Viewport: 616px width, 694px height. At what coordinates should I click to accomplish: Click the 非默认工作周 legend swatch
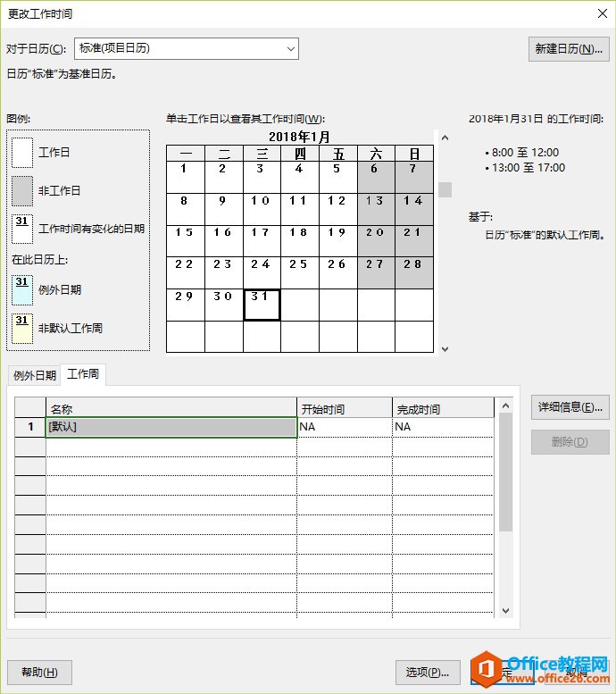coord(22,329)
